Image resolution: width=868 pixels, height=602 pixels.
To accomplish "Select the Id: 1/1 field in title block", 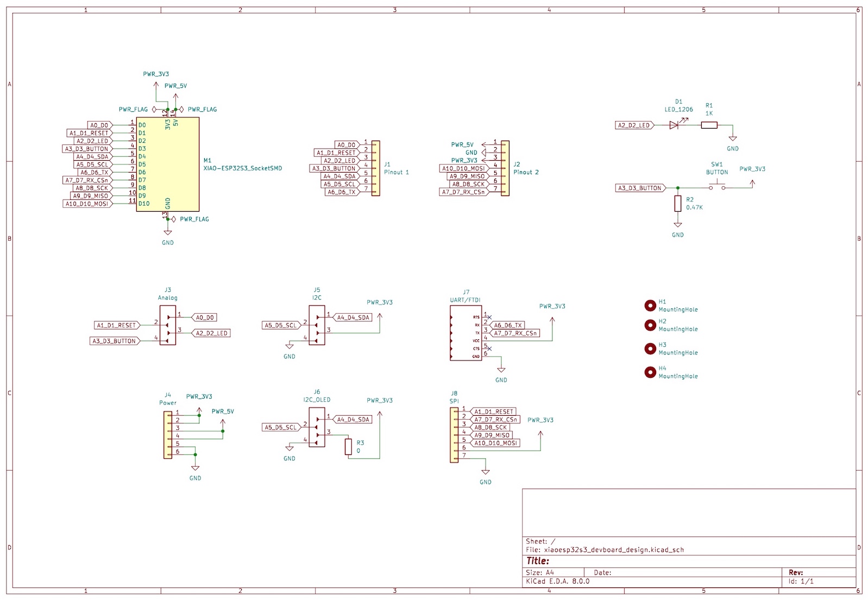I will 801,581.
